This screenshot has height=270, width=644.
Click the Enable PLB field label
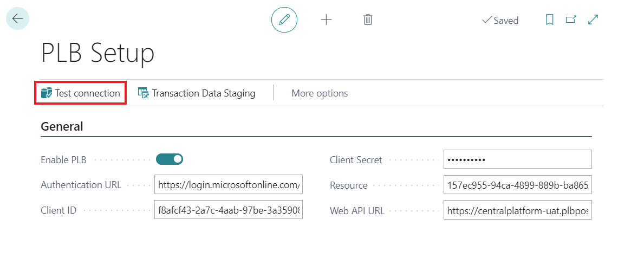click(63, 160)
